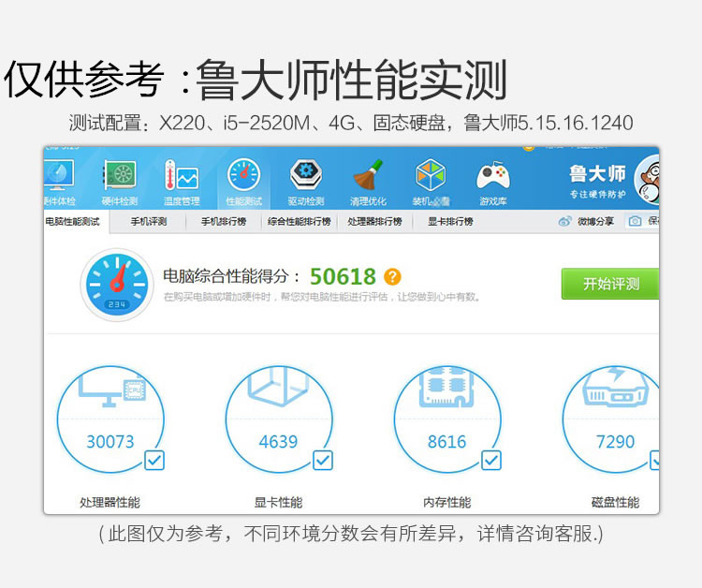Screen dimensions: 702x588
Task: Click the Weibo share icon
Action: click(x=564, y=221)
